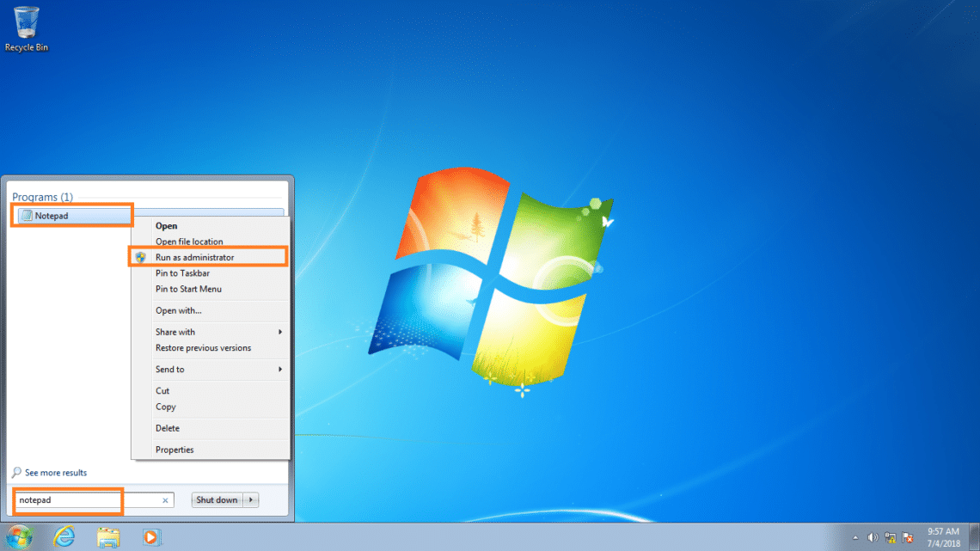
Task: Click the Windows Start orb
Action: point(18,537)
